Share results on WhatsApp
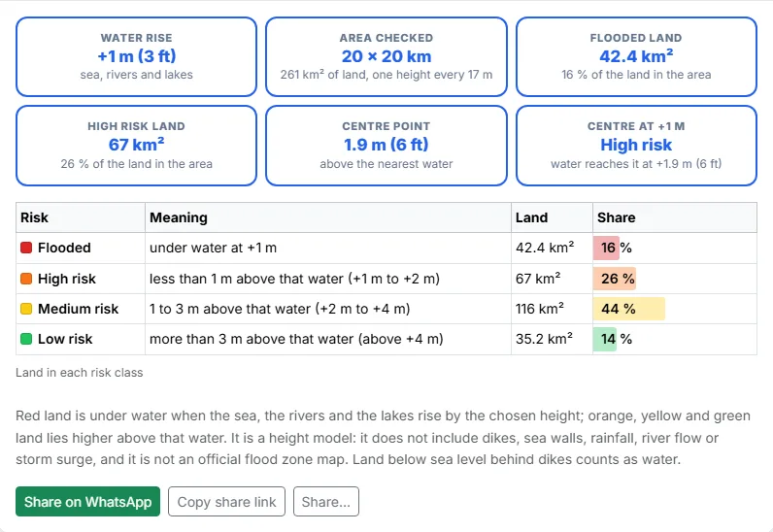Screen dimensions: 773x532 (87, 502)
